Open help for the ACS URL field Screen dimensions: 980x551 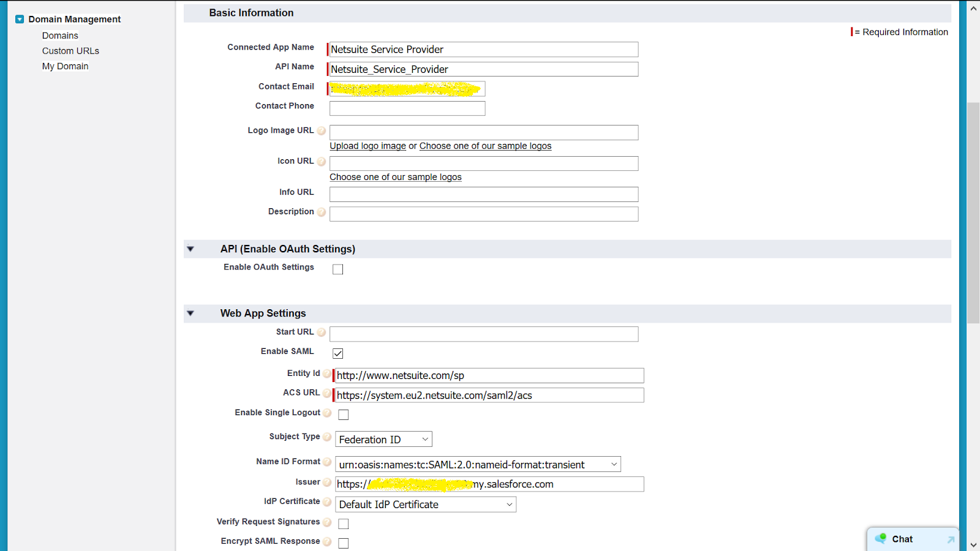click(x=326, y=393)
